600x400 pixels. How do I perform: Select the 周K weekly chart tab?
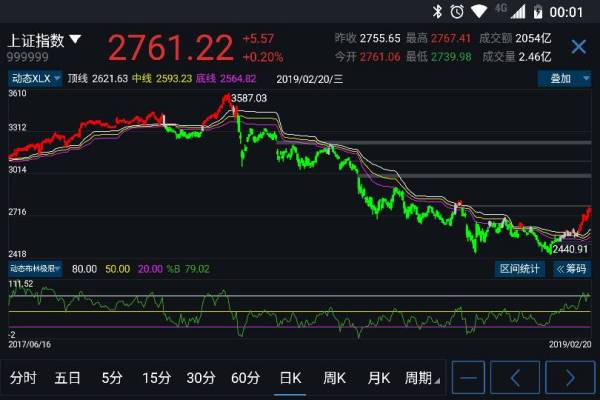(334, 378)
